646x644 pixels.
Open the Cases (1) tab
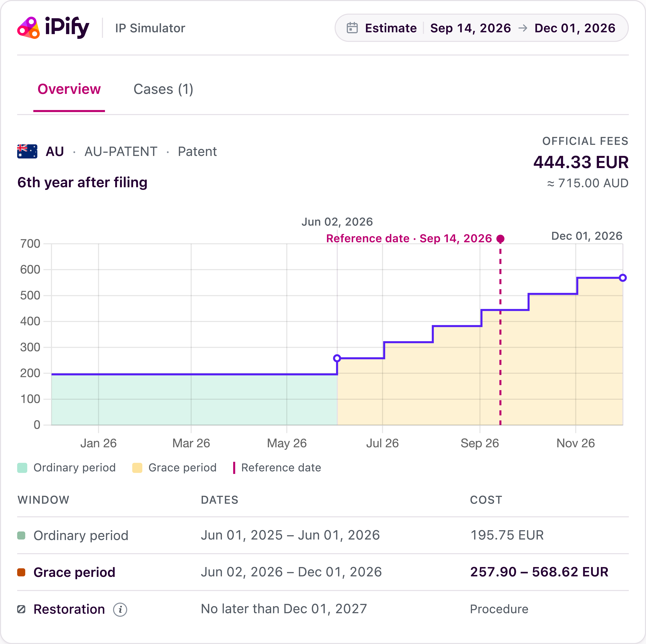[x=163, y=89]
